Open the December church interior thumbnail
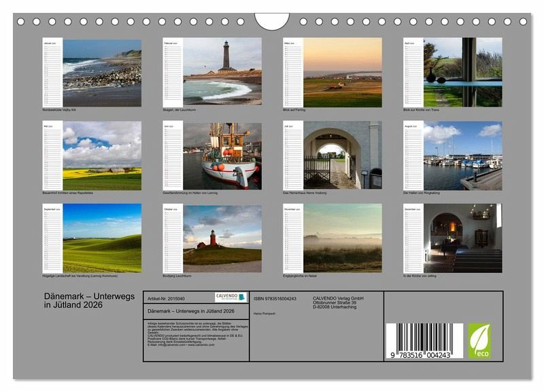 point(463,238)
